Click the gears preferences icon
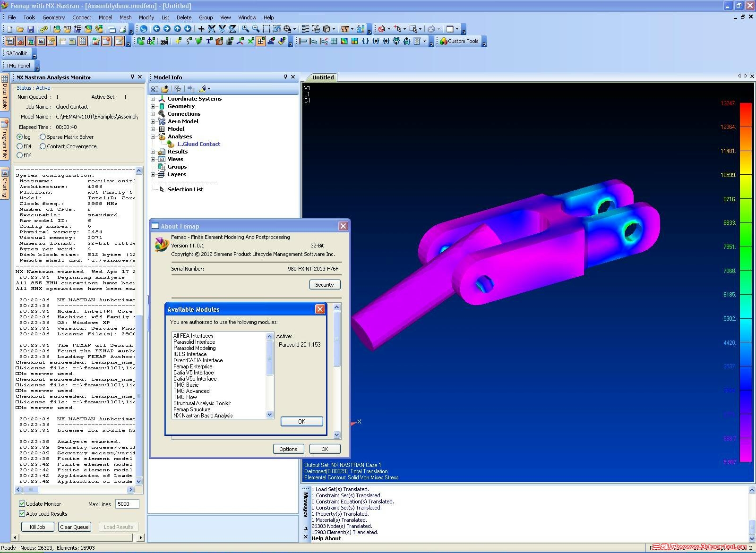This screenshot has width=756, height=553. (x=43, y=29)
